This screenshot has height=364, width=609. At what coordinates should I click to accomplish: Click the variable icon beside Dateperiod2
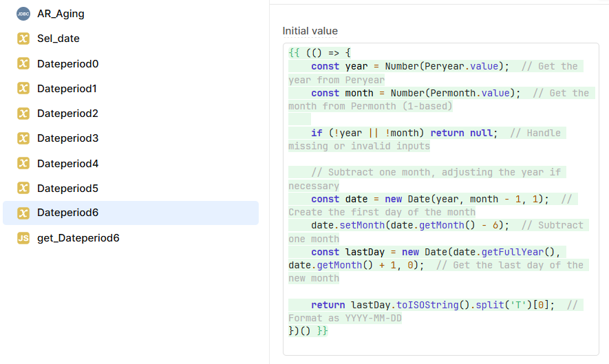[23, 113]
